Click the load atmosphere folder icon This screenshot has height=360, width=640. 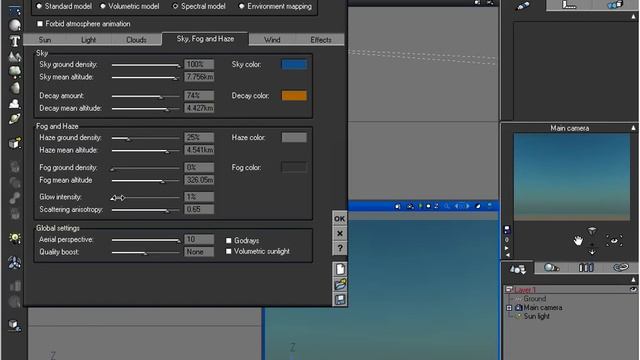click(x=340, y=284)
